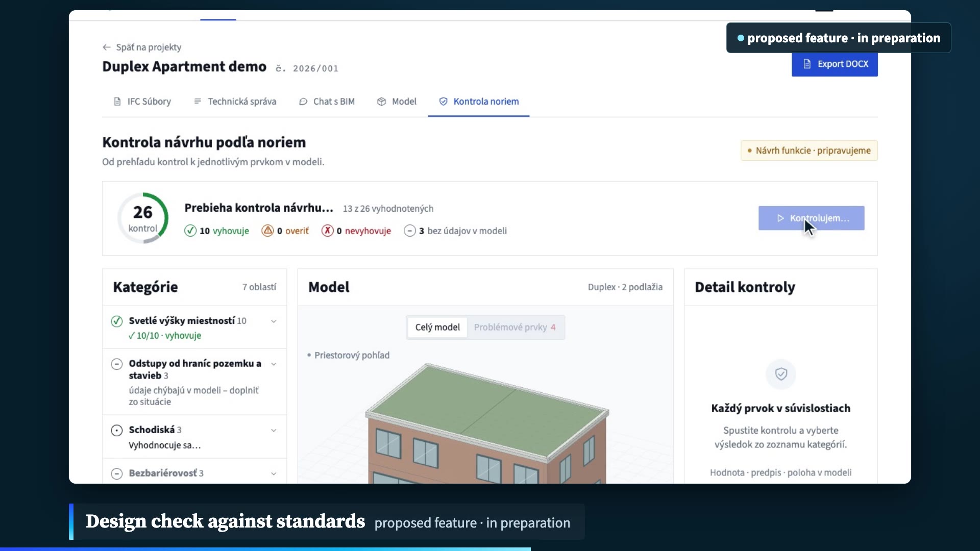The height and width of the screenshot is (551, 980).
Task: Expand Svetlé výšky miestností category chevron
Action: [x=274, y=321]
